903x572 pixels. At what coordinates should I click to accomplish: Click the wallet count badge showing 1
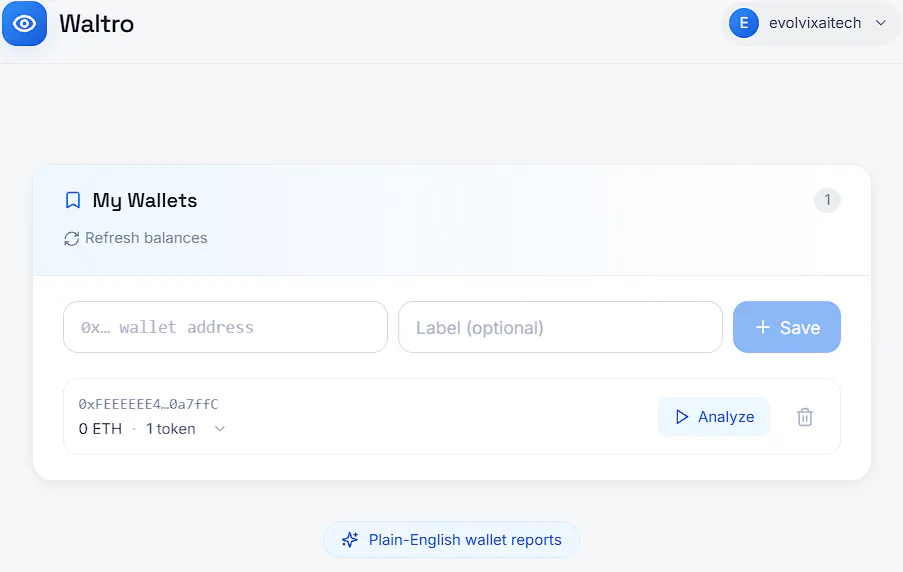[827, 200]
